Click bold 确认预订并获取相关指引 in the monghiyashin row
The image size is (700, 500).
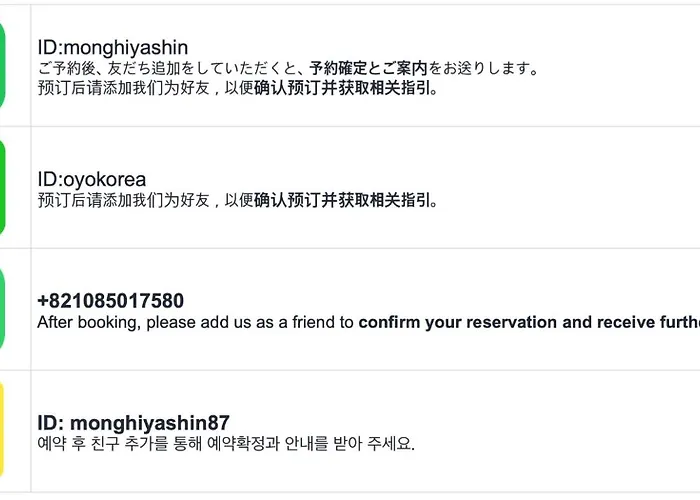(346, 88)
